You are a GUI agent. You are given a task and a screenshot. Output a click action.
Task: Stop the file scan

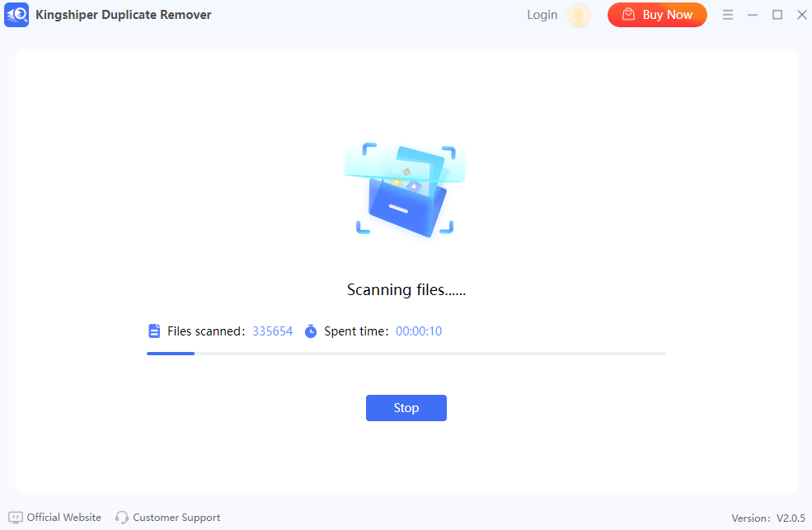pyautogui.click(x=406, y=408)
